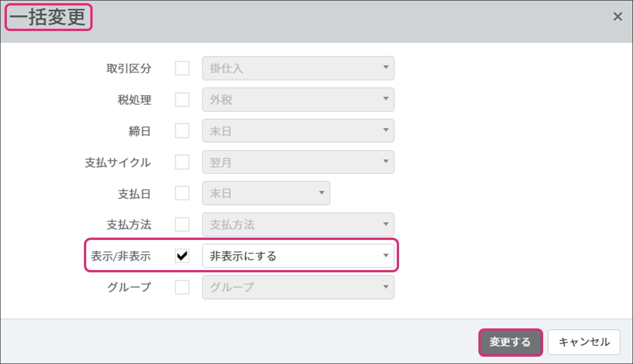633x364 pixels.
Task: Enable the グループ checkbox
Action: coord(182,287)
